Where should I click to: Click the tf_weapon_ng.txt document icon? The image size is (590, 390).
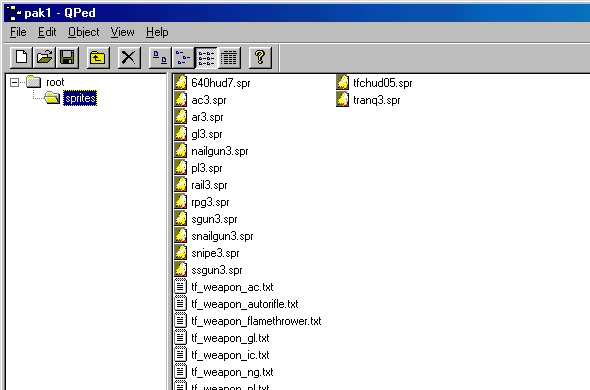[181, 372]
